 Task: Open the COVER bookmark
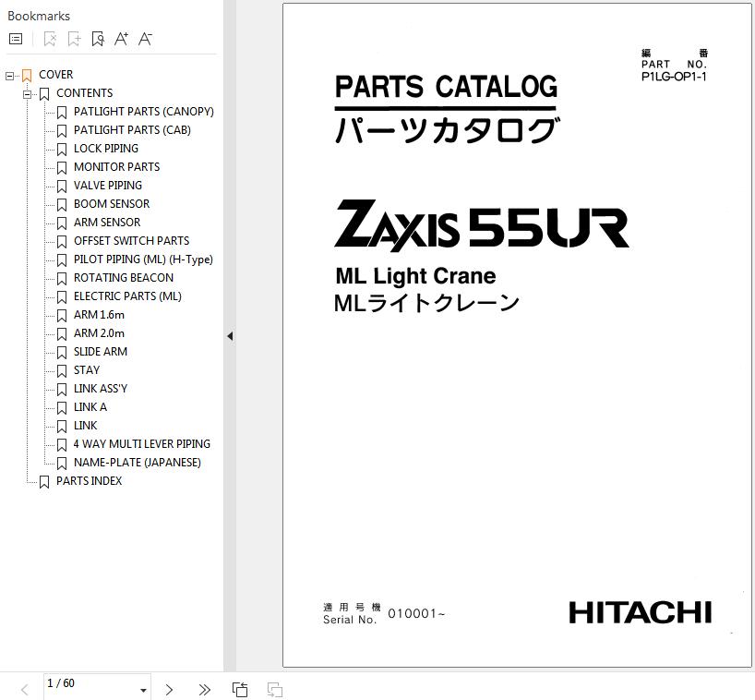56,75
